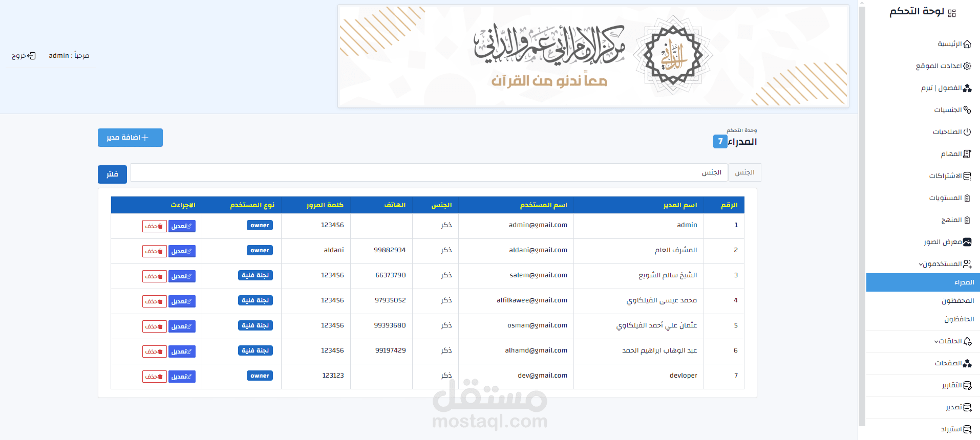Open the الجنسيات menu item
This screenshot has height=440, width=980.
[923, 110]
